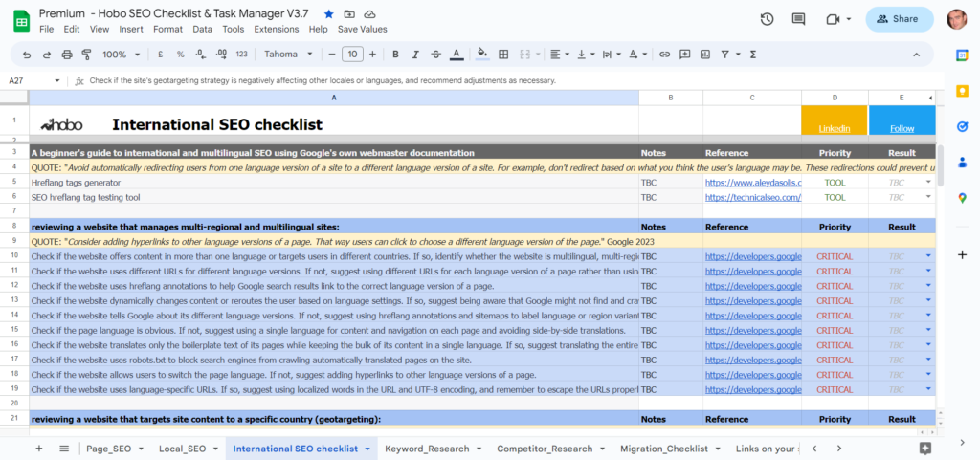Star the document title

[329, 13]
